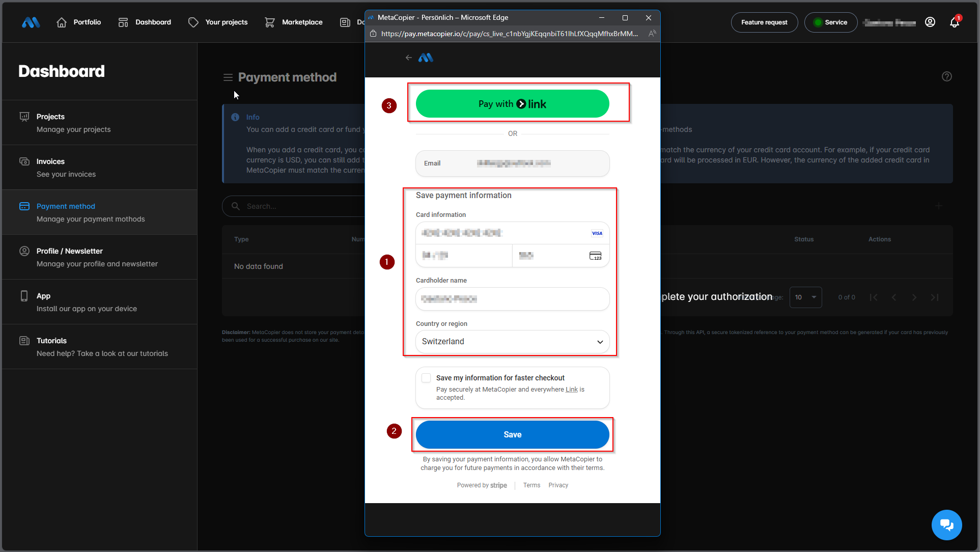Screen dimensions: 980x552
Task: Open the notifications bell icon
Action: pos(954,22)
